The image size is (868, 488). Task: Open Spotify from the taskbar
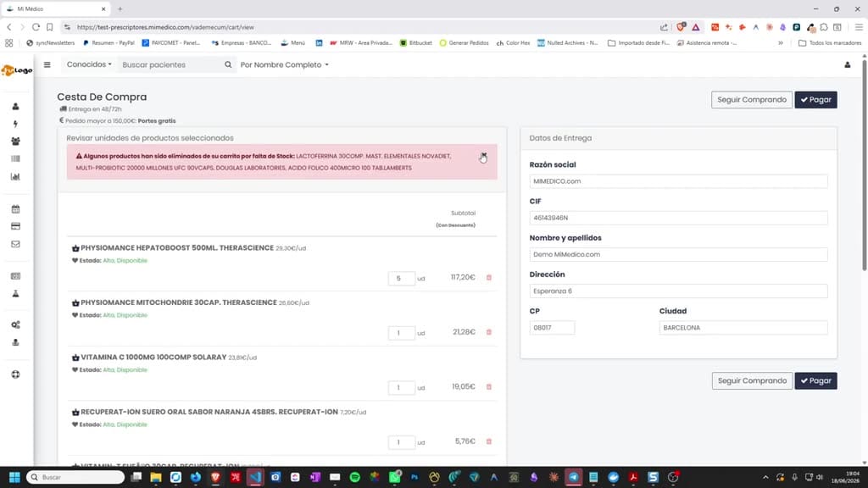[355, 477]
